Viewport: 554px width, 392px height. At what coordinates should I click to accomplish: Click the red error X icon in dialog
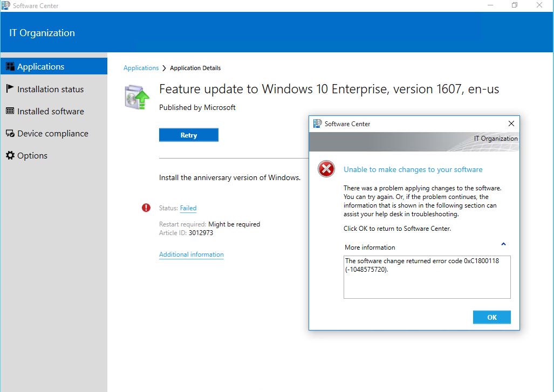coord(326,169)
